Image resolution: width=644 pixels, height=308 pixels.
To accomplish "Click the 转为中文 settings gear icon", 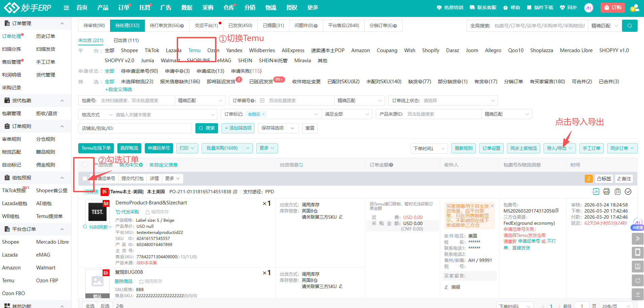I will (141, 165).
